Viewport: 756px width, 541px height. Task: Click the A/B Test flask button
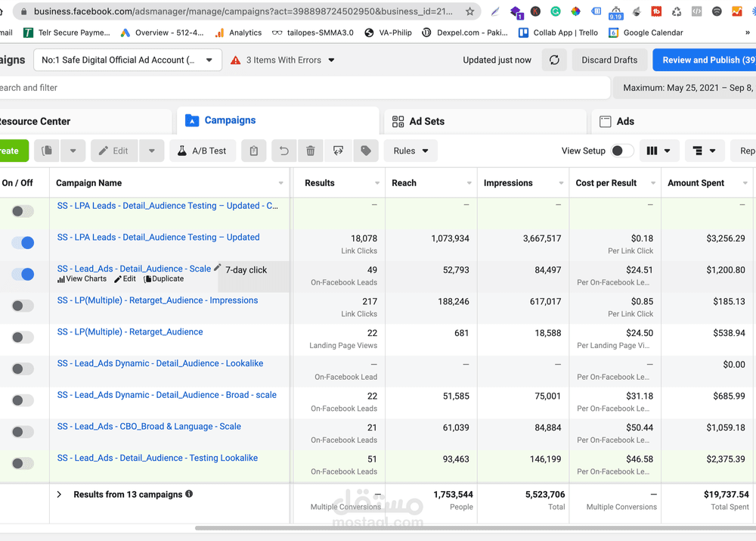(203, 151)
